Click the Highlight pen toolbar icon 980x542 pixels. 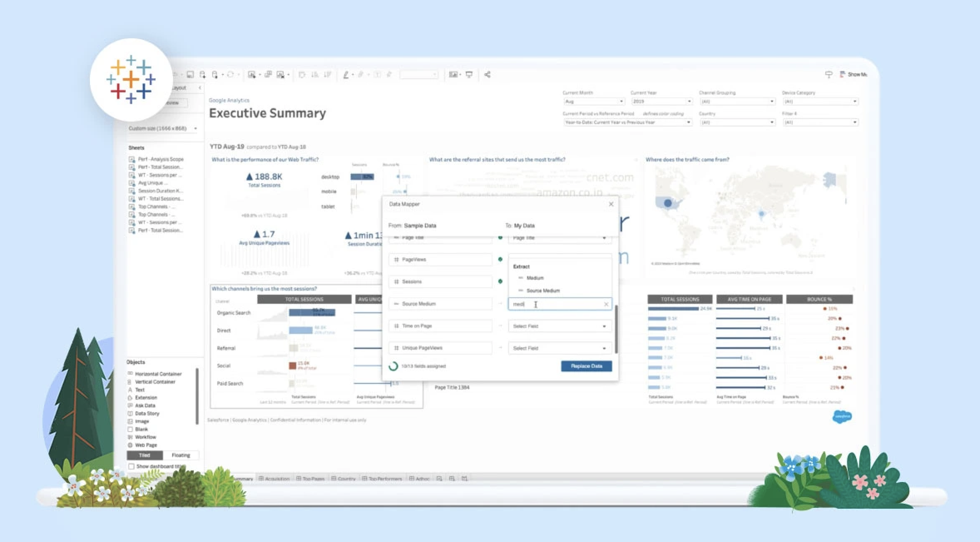(x=346, y=75)
